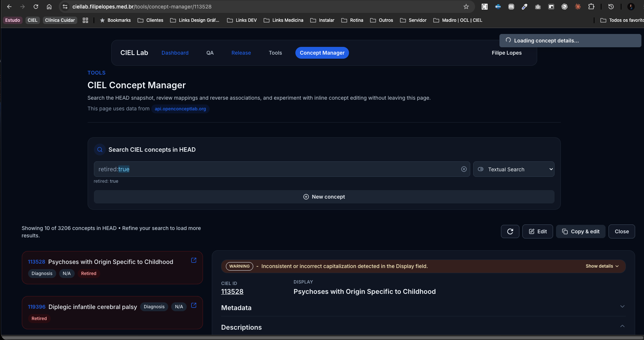This screenshot has width=644, height=340.
Task: Open the Filipe Lopes user menu
Action: pos(506,53)
